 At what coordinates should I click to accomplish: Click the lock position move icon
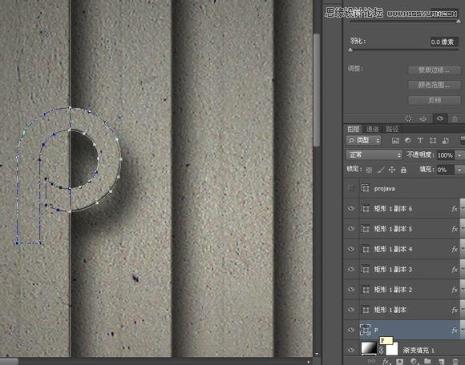coord(392,170)
